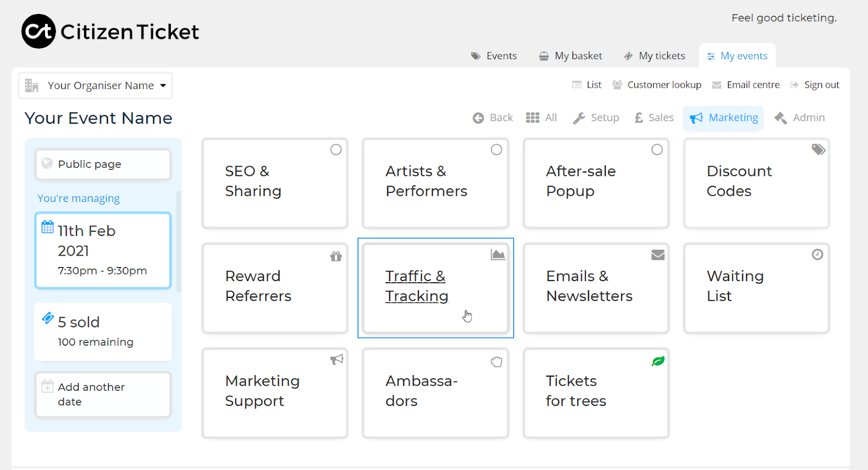The image size is (868, 470).
Task: Click the megaphone icon on Marketing Support
Action: (x=337, y=359)
